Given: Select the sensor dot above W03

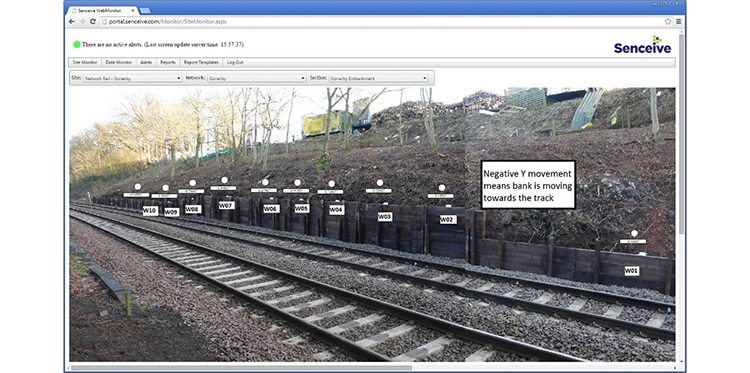Looking at the screenshot, I should (380, 183).
